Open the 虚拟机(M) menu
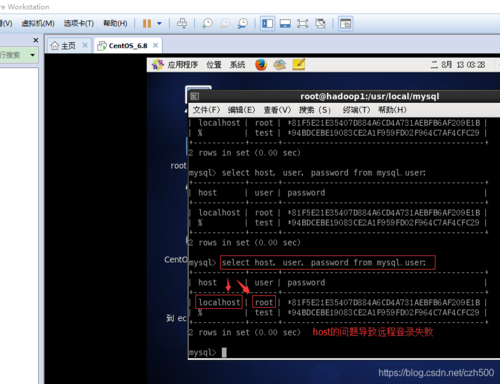500x384 pixels. pyautogui.click(x=38, y=23)
